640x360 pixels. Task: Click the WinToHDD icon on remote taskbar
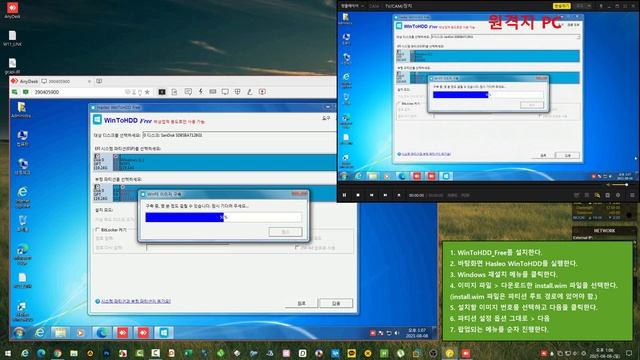pyautogui.click(x=164, y=333)
